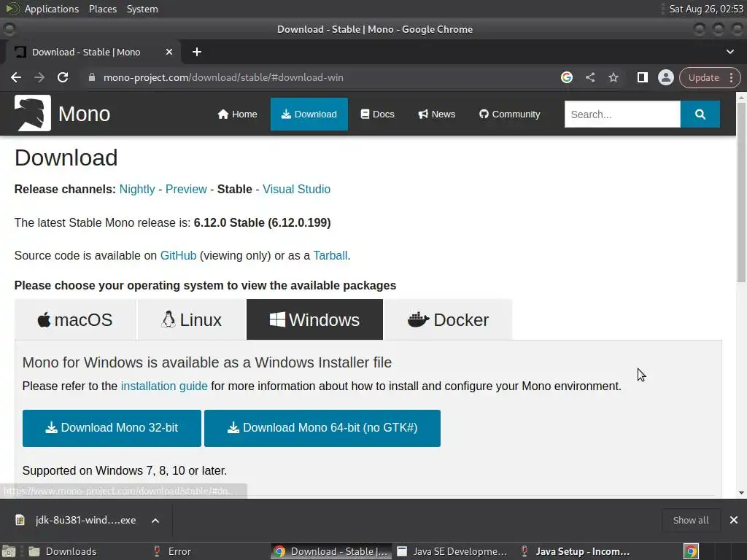The width and height of the screenshot is (747, 560).
Task: Expand the jdk download item options chevron
Action: click(155, 521)
